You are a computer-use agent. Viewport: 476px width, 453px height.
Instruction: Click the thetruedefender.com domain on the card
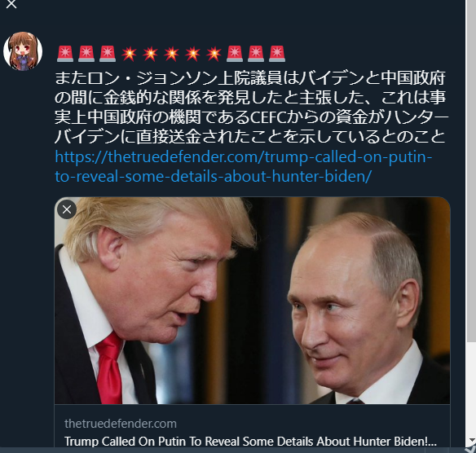pos(120,424)
